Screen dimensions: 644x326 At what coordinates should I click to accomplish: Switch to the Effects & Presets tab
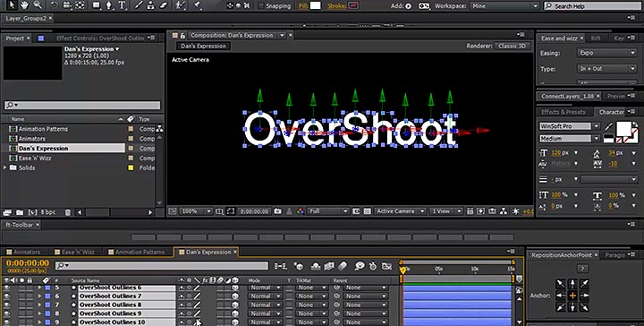(563, 112)
